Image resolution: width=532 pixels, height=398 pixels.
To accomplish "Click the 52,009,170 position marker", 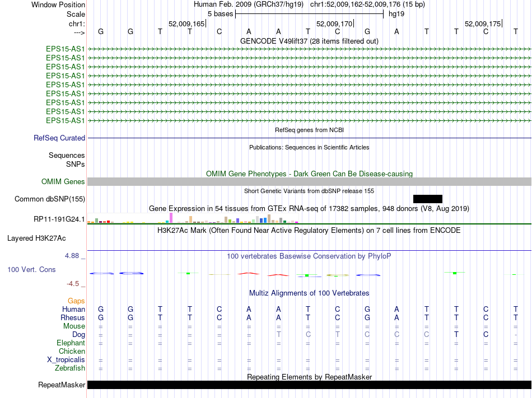I will coord(334,24).
